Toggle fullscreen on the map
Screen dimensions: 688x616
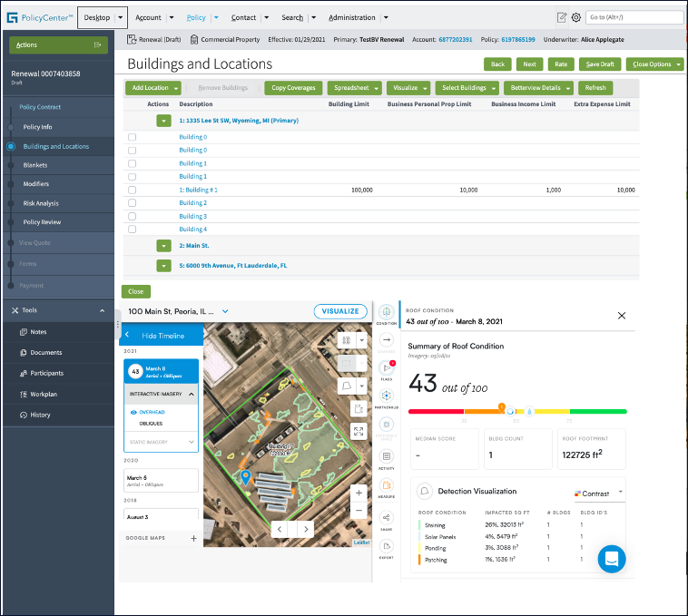[x=359, y=431]
